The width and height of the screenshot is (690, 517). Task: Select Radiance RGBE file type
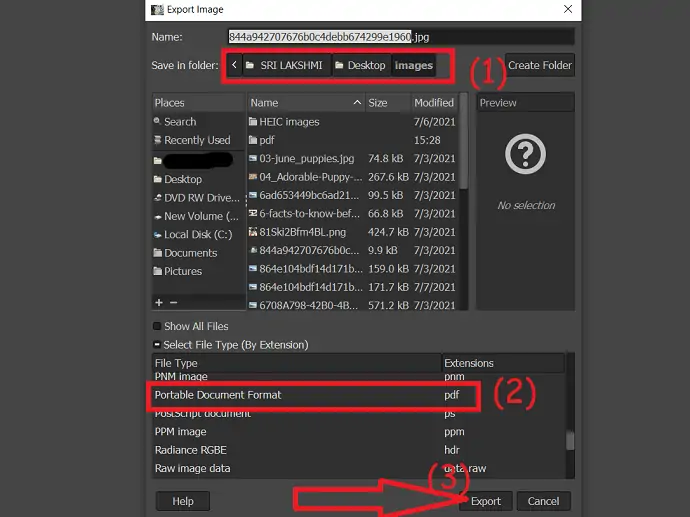[x=359, y=450]
